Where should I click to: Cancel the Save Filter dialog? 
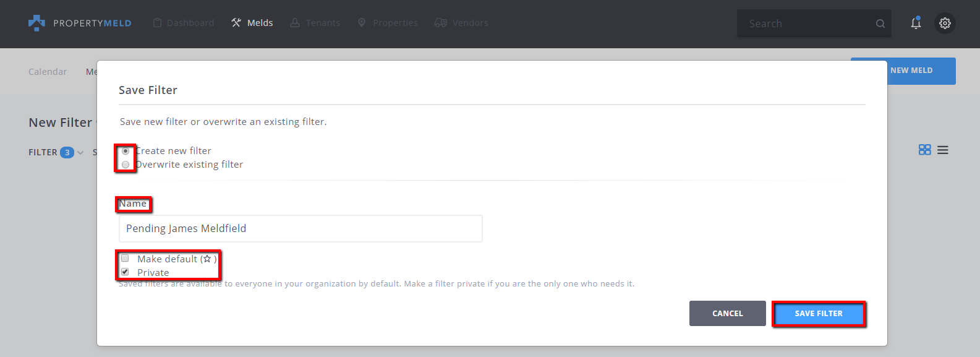727,313
